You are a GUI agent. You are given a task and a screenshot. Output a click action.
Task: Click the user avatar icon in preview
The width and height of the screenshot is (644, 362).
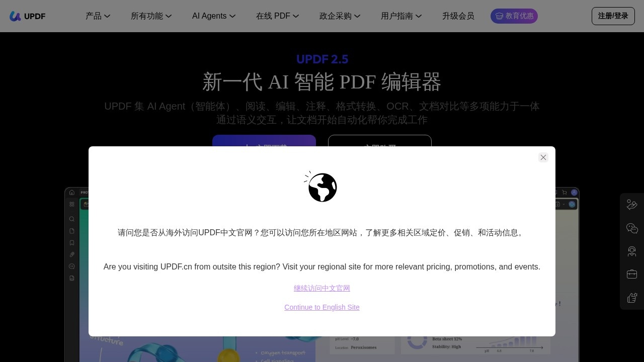click(574, 192)
